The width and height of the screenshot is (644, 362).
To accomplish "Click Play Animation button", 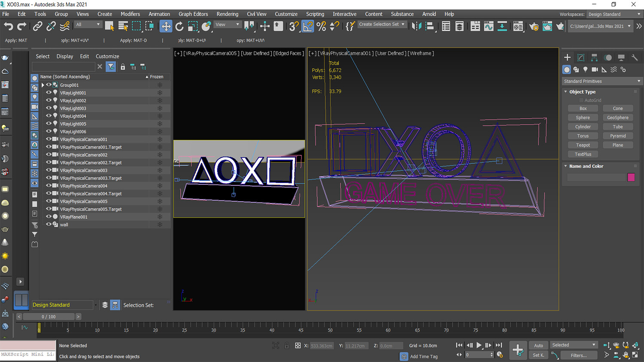I will click(x=479, y=345).
